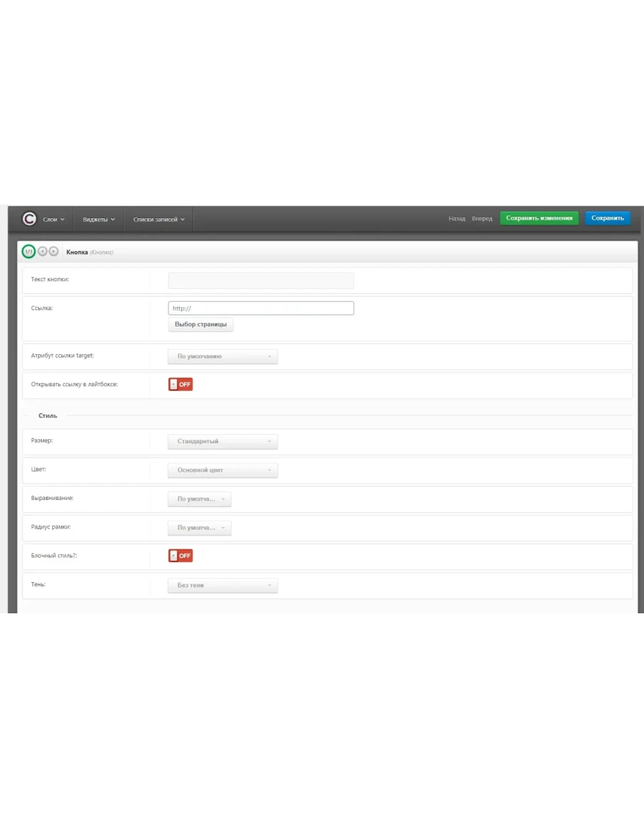Enable the 'Блочный стиль?' switch
The width and height of the screenshot is (644, 818).
tap(180, 556)
